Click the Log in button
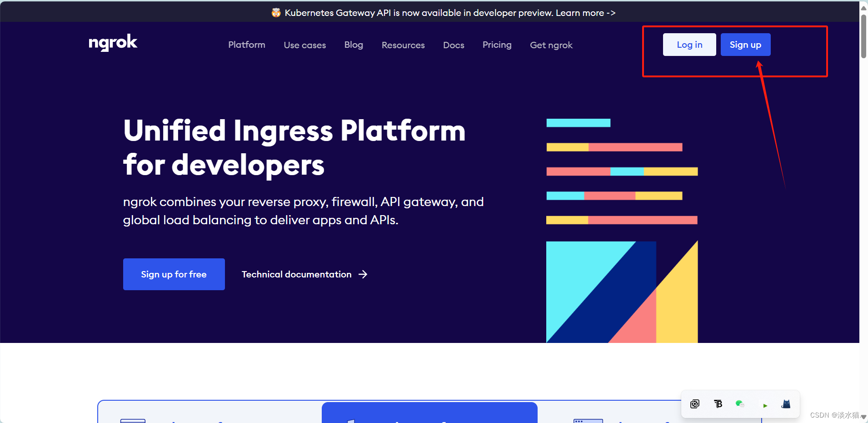 click(689, 45)
